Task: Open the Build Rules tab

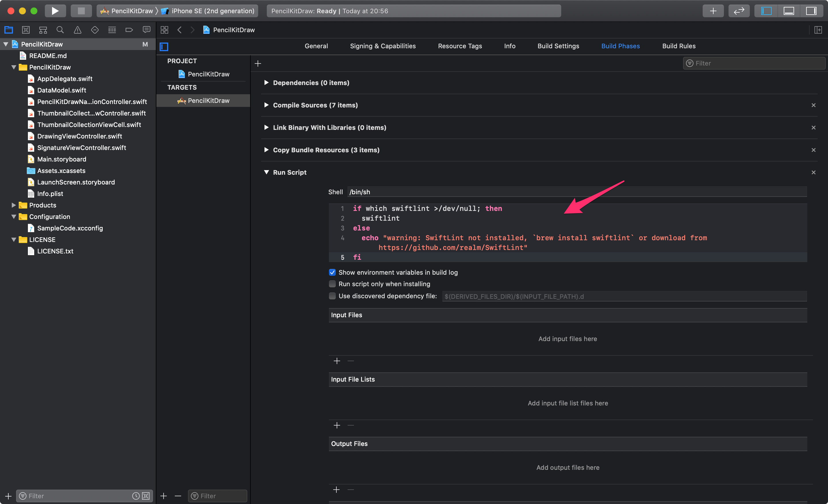Action: click(678, 46)
